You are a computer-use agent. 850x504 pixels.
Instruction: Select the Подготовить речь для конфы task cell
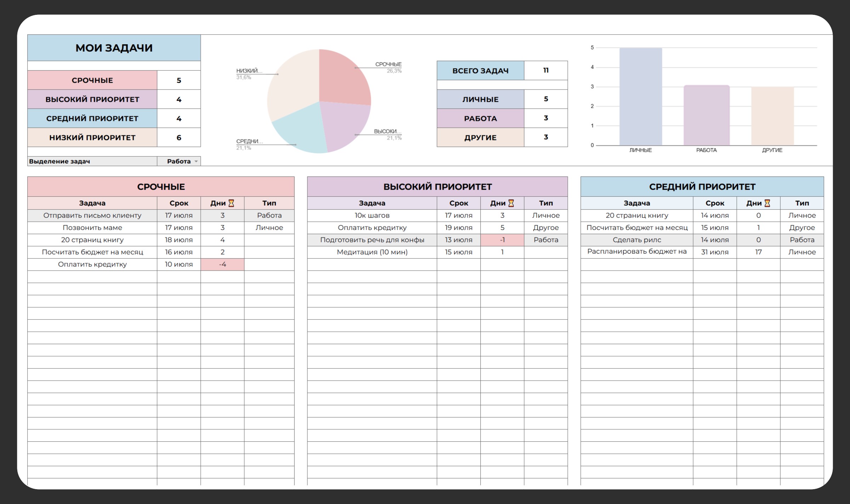tap(372, 240)
